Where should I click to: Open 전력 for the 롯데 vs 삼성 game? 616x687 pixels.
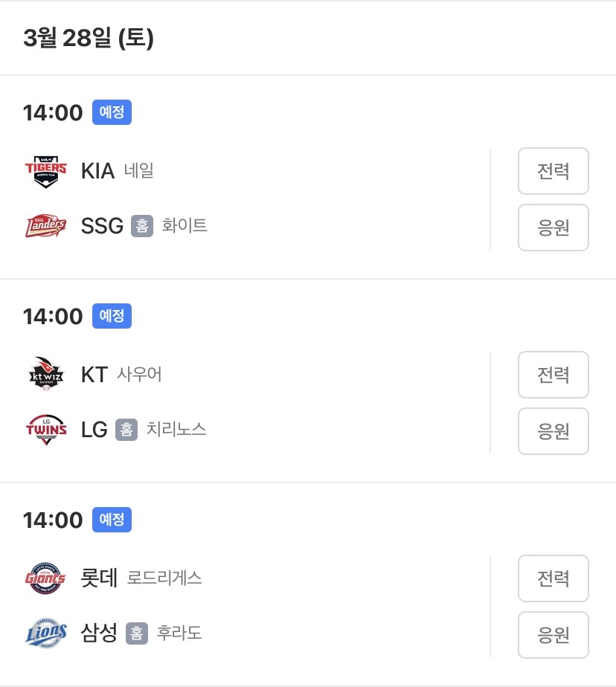[553, 578]
